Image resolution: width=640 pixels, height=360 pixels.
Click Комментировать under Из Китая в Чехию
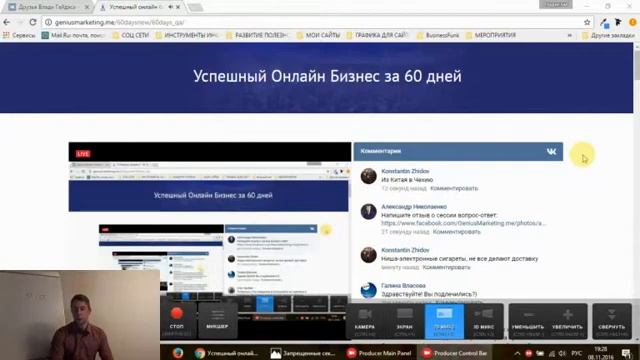pyautogui.click(x=454, y=188)
